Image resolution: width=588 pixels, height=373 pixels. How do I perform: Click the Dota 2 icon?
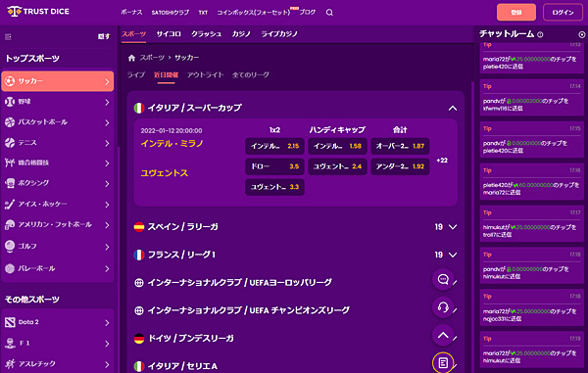pyautogui.click(x=10, y=322)
